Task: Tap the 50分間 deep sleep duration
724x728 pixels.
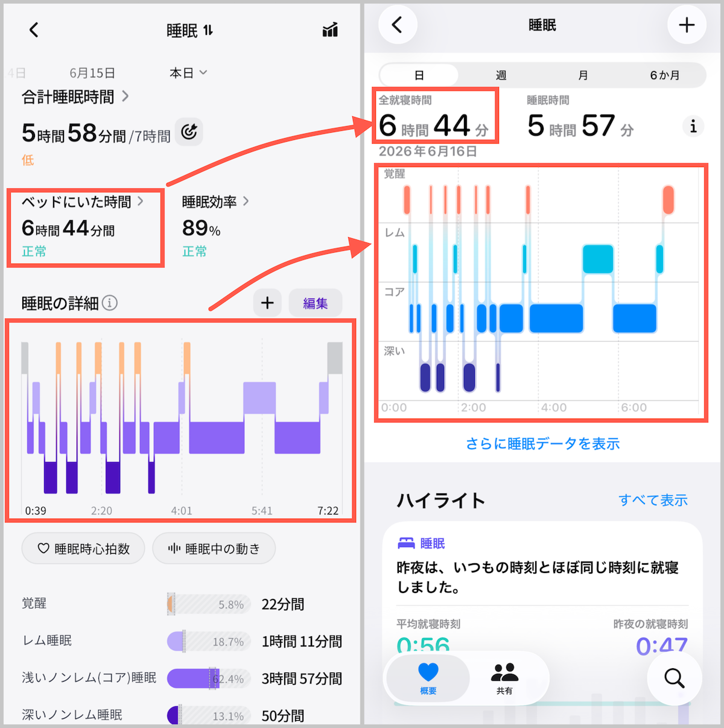Action: (x=283, y=716)
